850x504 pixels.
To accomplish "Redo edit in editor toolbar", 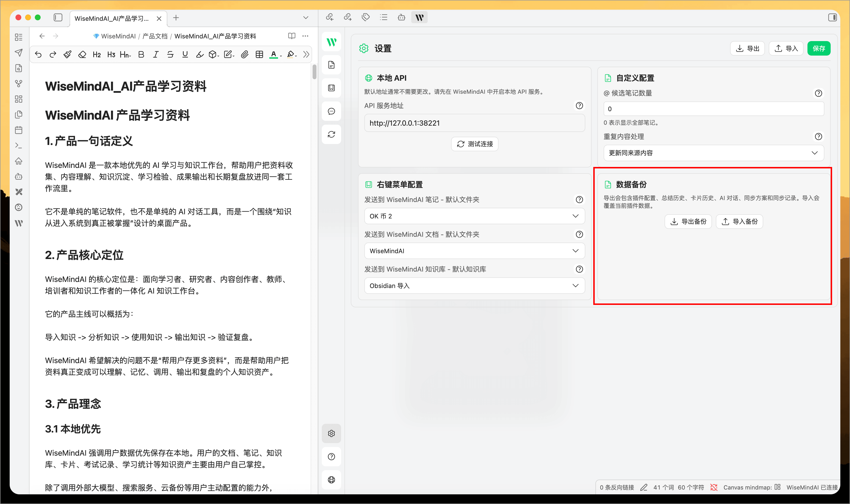I will point(53,54).
